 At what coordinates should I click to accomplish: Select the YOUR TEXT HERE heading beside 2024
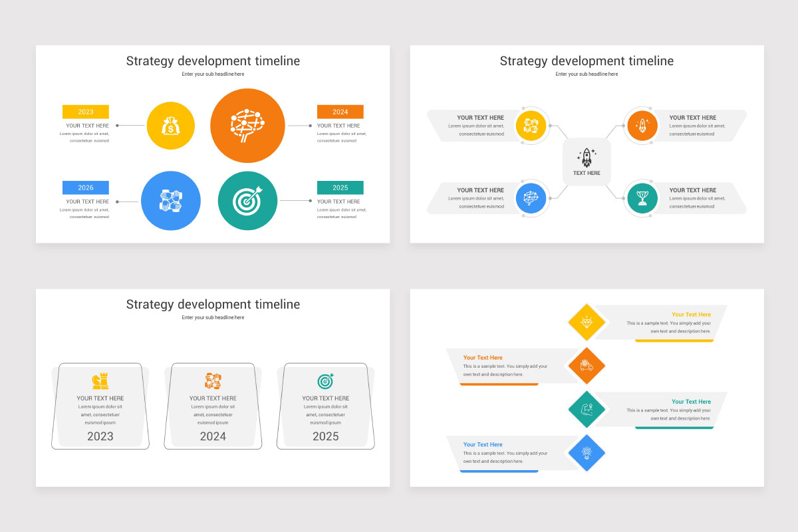click(340, 125)
